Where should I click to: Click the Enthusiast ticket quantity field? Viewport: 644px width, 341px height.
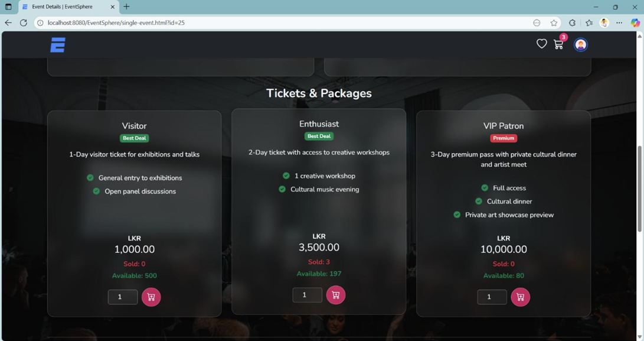[x=307, y=295]
